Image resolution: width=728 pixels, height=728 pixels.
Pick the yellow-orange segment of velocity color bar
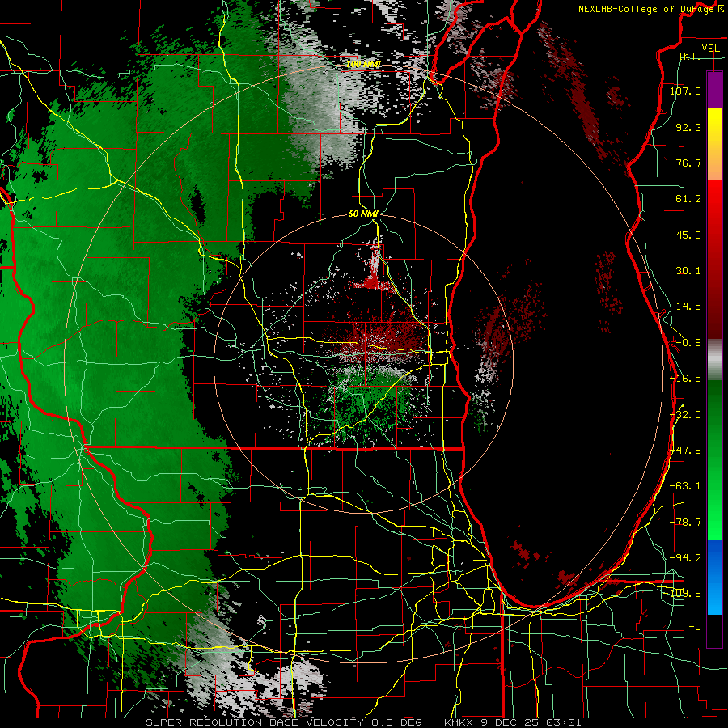point(714,144)
